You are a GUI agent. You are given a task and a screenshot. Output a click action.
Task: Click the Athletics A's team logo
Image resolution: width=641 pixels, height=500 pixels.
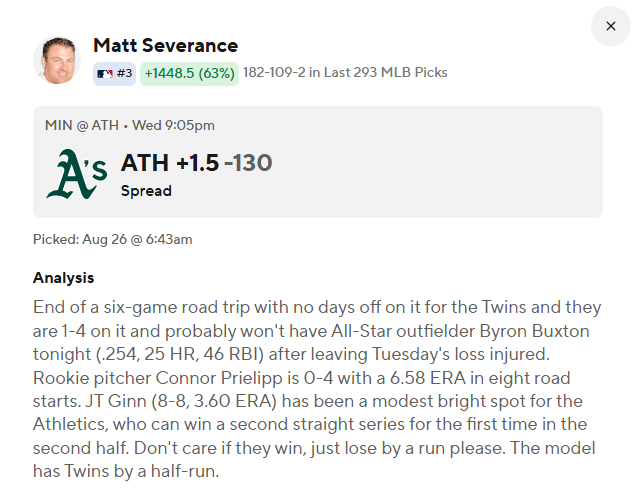click(77, 174)
